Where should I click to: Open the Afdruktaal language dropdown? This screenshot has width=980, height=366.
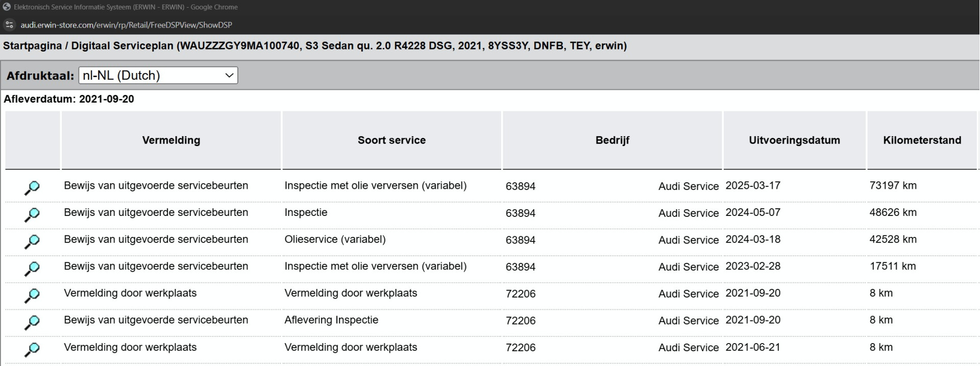[x=158, y=76]
